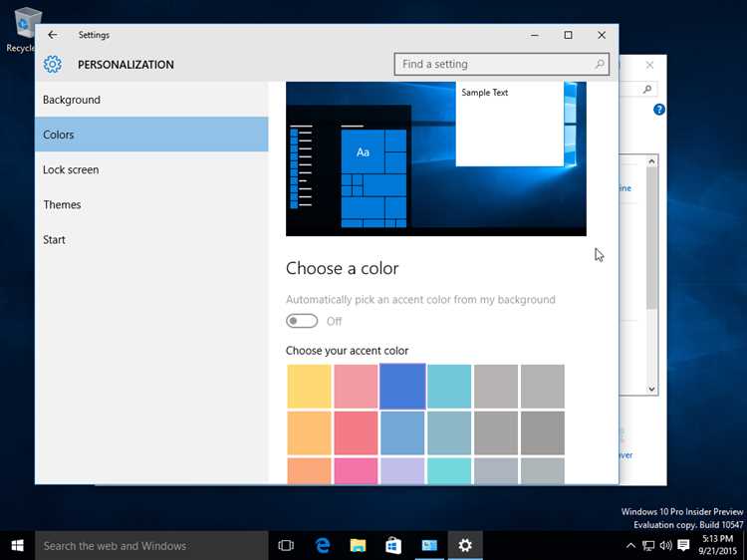
Task: Open Task View from the taskbar
Action: pyautogui.click(x=286, y=545)
